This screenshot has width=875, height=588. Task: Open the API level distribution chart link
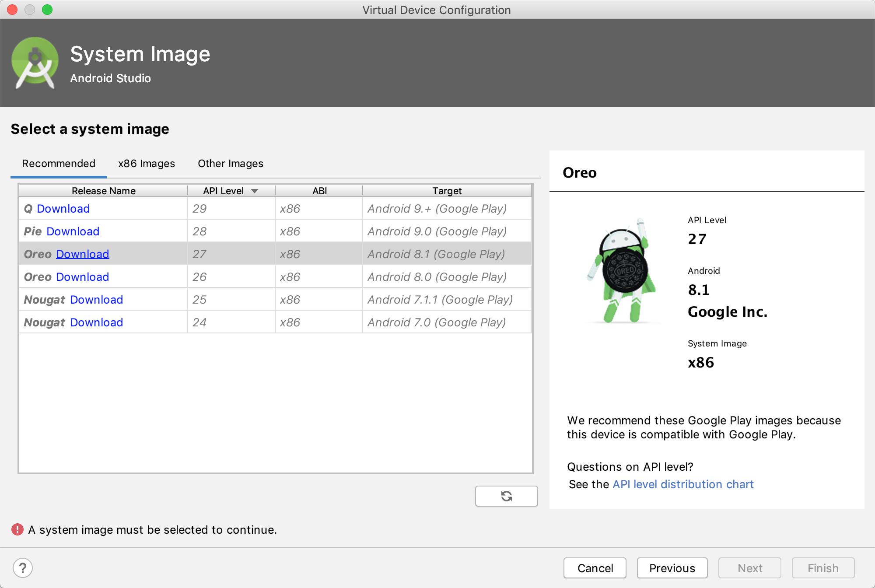[x=683, y=484]
